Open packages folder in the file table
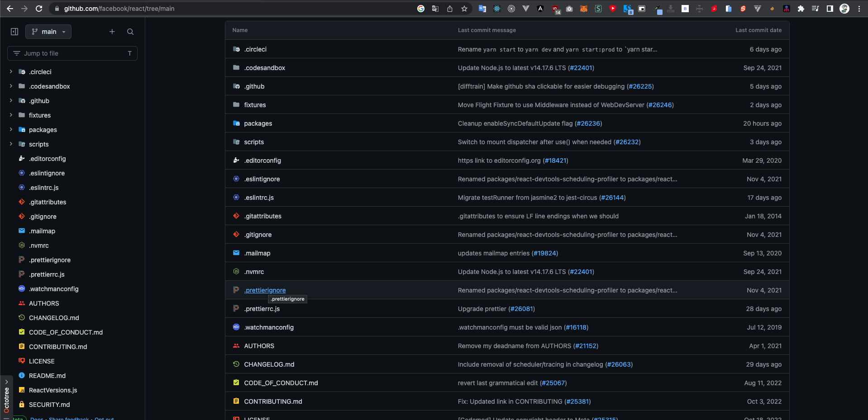Image resolution: width=868 pixels, height=420 pixels. (258, 123)
